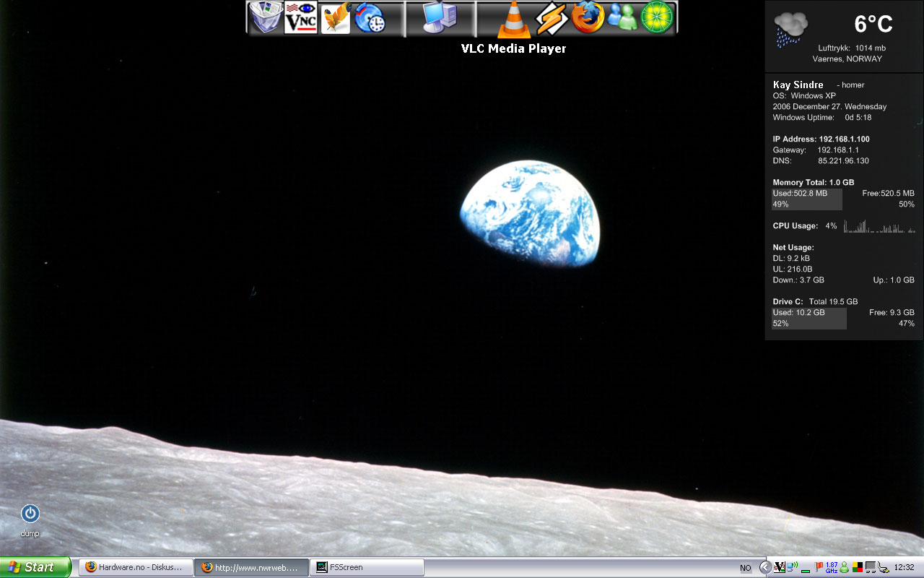Launch VLC Media Player cone icon
The image size is (924, 578).
[x=514, y=20]
